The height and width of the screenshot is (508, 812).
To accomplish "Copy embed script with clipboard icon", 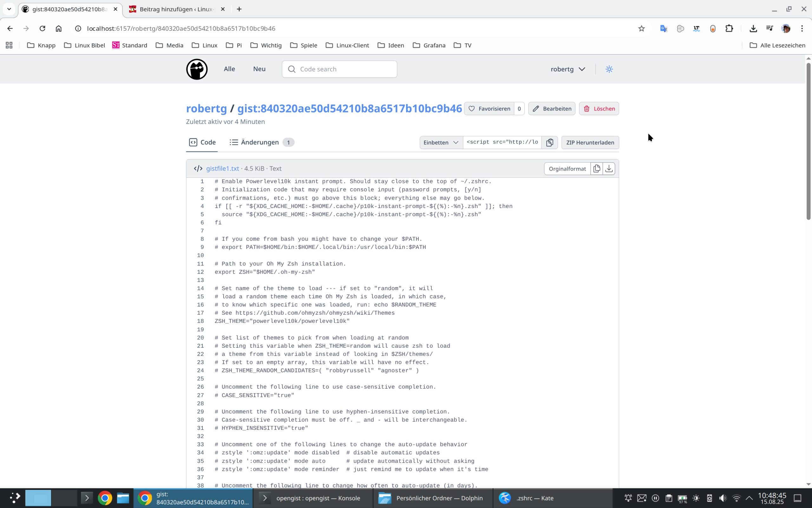I will (550, 143).
